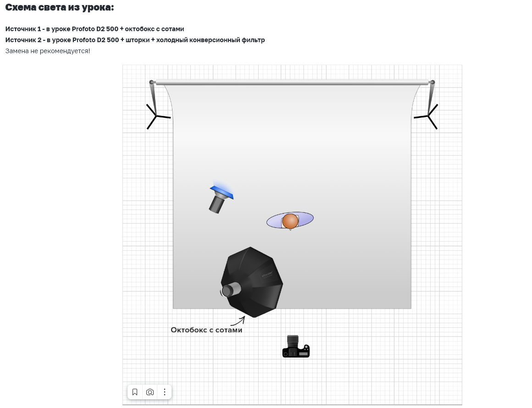The height and width of the screenshot is (408, 532).
Task: Open the three-dot more options menu
Action: pos(165,392)
